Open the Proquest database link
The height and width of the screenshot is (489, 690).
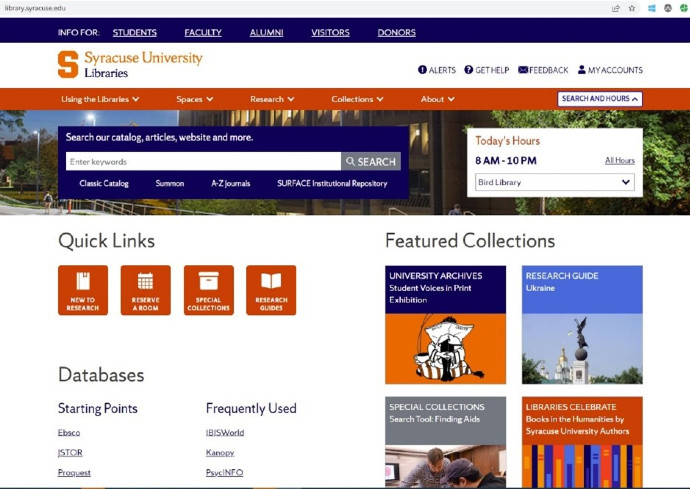(74, 473)
